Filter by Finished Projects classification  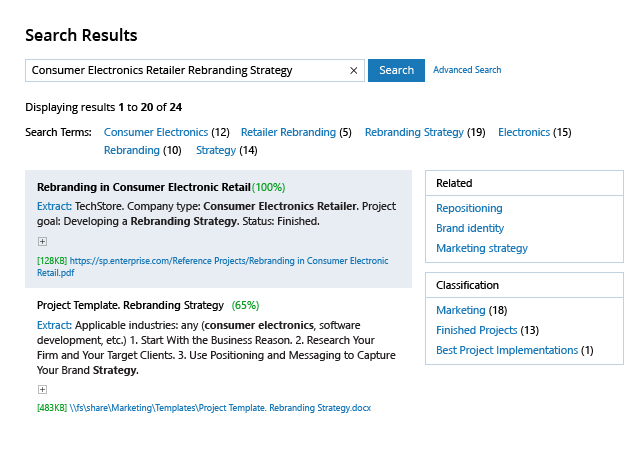pyautogui.click(x=477, y=330)
